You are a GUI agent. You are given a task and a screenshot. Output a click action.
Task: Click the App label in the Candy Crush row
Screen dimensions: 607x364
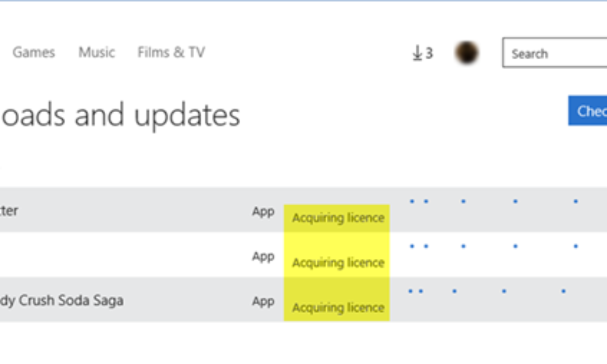click(263, 301)
